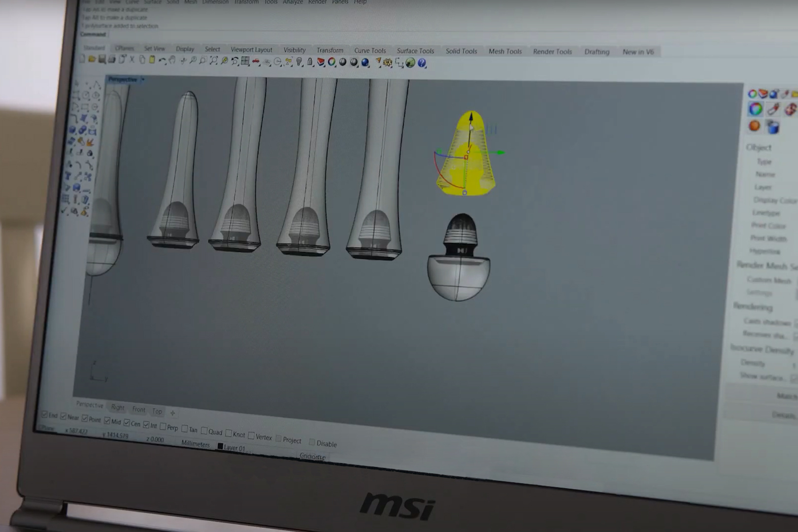
Task: Click the Print icon in toolbar
Action: click(x=112, y=60)
